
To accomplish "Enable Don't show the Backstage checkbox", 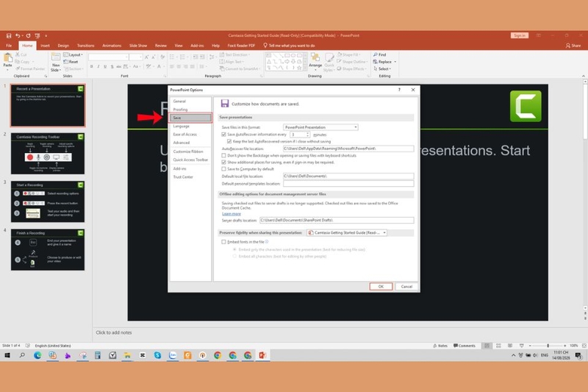I will (224, 155).
